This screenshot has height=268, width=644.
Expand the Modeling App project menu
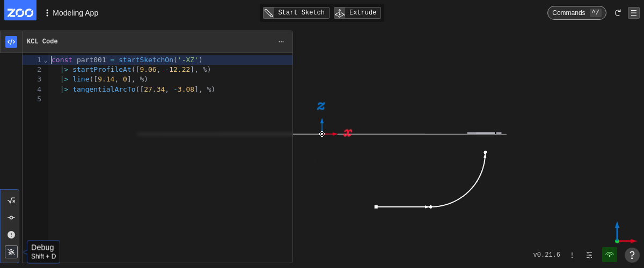pos(71,13)
